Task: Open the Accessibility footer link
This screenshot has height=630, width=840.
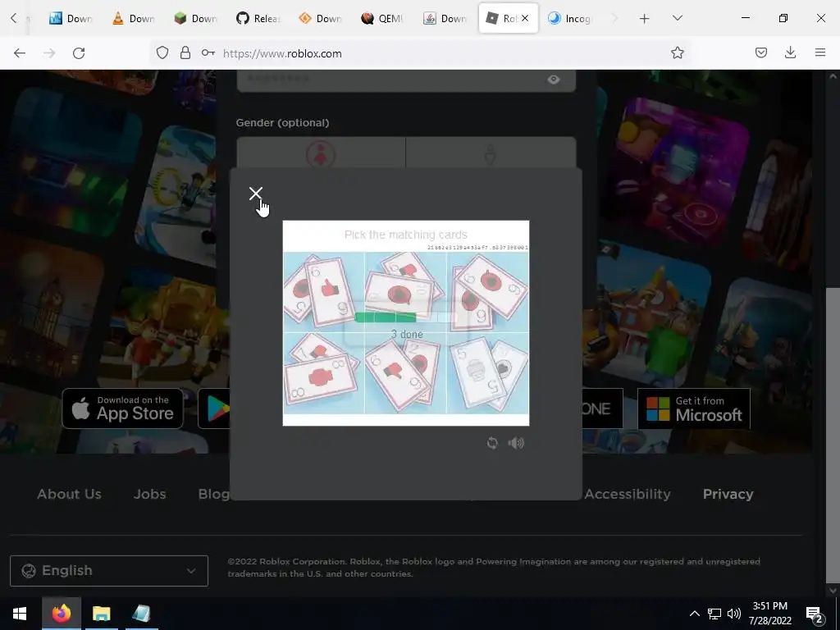Action: (x=628, y=494)
